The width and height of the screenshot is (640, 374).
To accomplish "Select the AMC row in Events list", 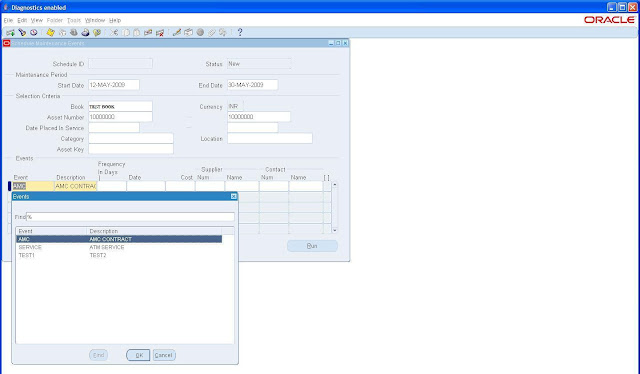I will 119,239.
